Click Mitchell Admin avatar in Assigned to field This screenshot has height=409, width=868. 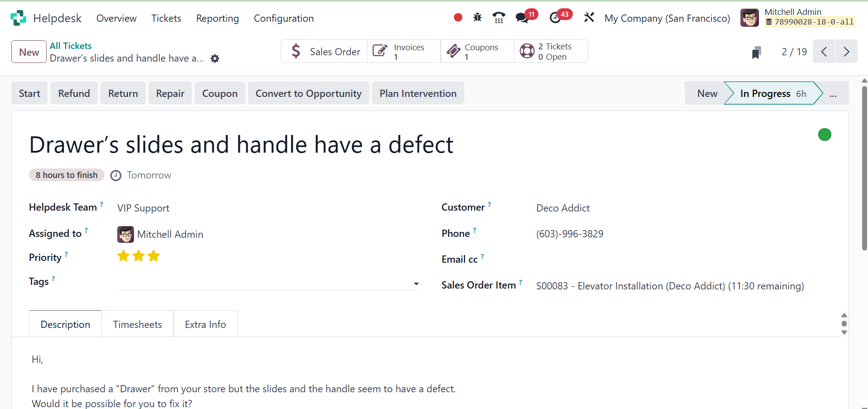pos(125,234)
